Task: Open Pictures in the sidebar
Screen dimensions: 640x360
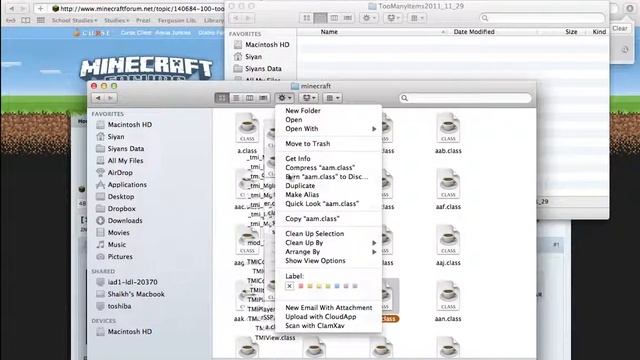Action: coord(114,257)
